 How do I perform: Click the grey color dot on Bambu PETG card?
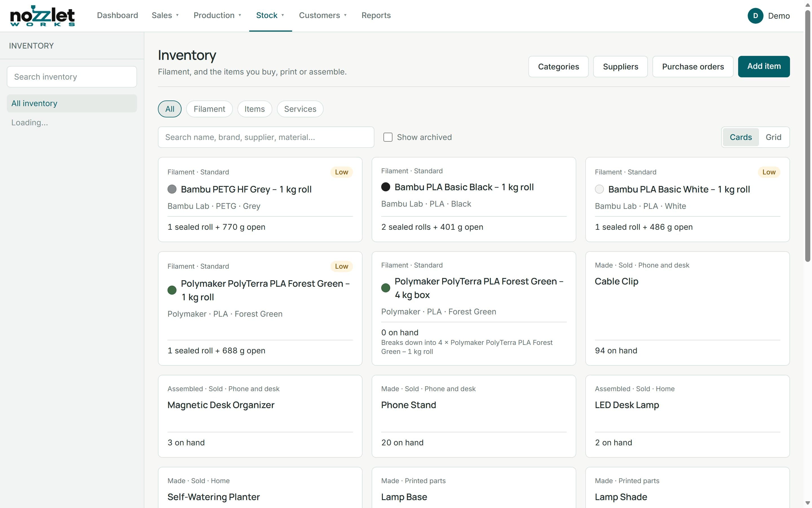172,189
